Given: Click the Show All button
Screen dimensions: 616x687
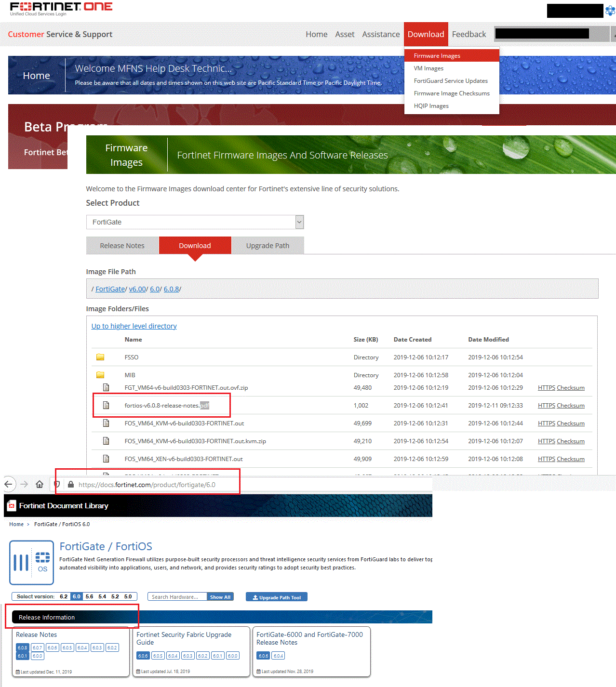Looking at the screenshot, I should point(220,597).
